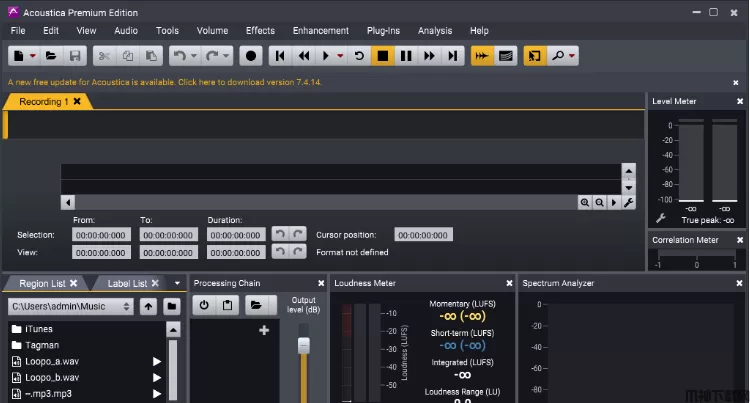The height and width of the screenshot is (403, 750).
Task: Expand the Undo history dropdown arrow
Action: tap(194, 56)
